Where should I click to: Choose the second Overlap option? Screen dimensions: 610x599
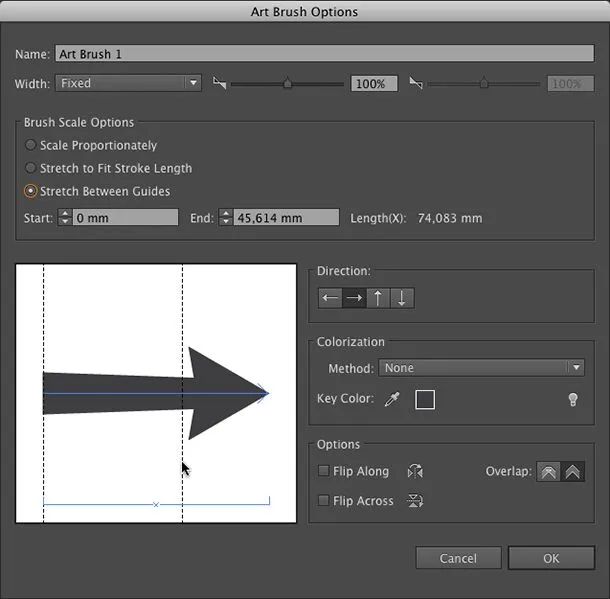pyautogui.click(x=572, y=472)
